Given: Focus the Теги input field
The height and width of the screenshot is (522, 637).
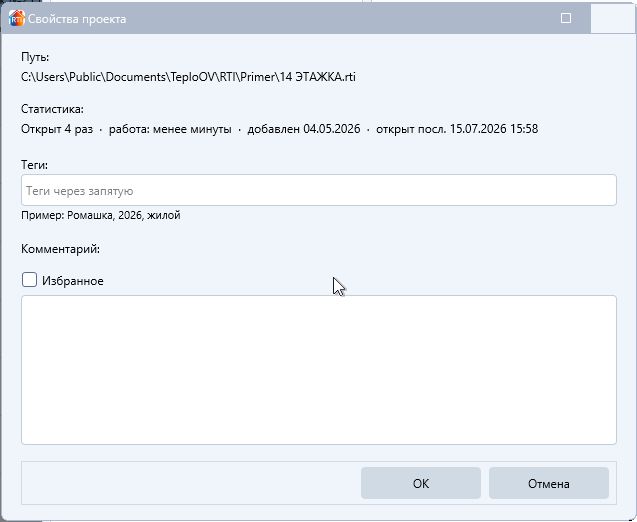Looking at the screenshot, I should click(318, 190).
